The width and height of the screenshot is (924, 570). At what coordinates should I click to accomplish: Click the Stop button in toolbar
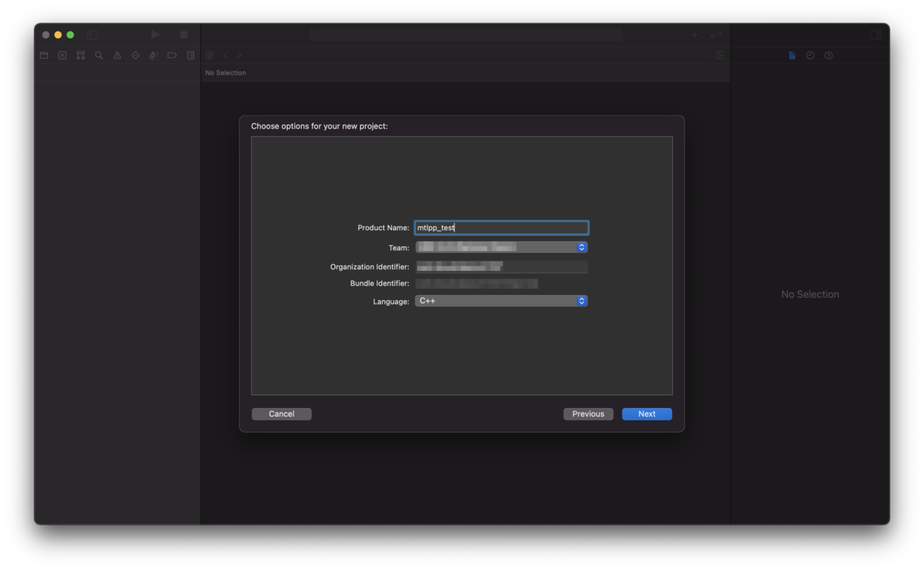pyautogui.click(x=183, y=35)
